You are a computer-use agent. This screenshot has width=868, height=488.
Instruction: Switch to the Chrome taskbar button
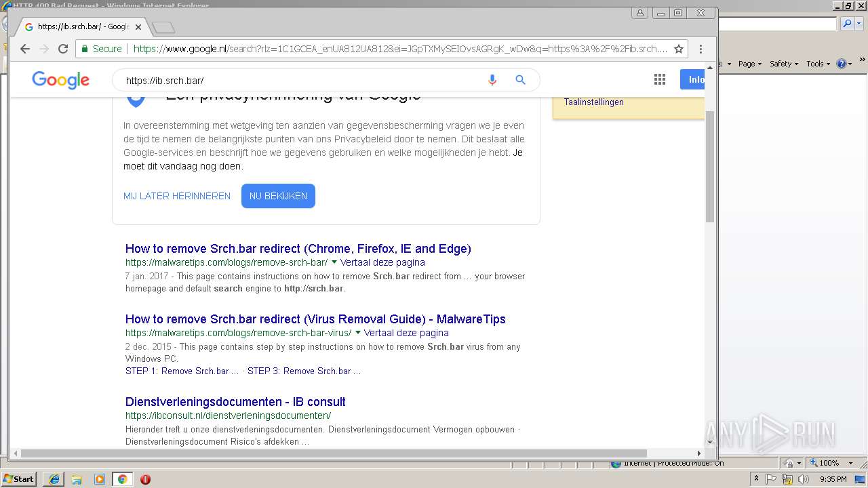122,479
